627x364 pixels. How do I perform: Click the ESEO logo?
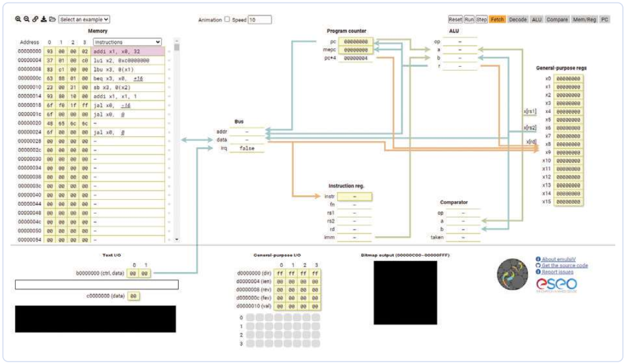556,285
